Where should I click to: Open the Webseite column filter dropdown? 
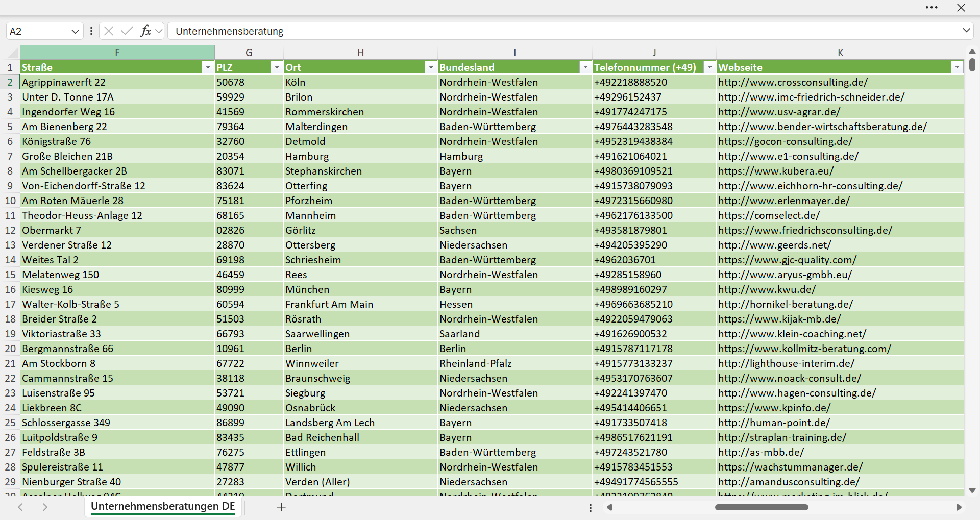(957, 67)
